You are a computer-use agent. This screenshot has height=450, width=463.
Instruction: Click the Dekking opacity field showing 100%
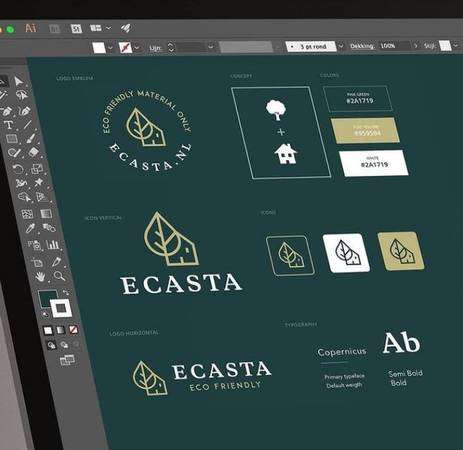pyautogui.click(x=394, y=46)
